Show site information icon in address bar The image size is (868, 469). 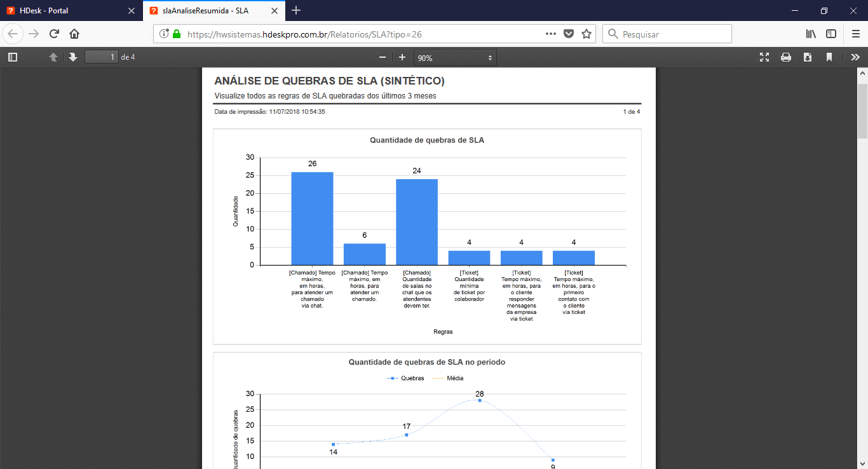(x=164, y=34)
